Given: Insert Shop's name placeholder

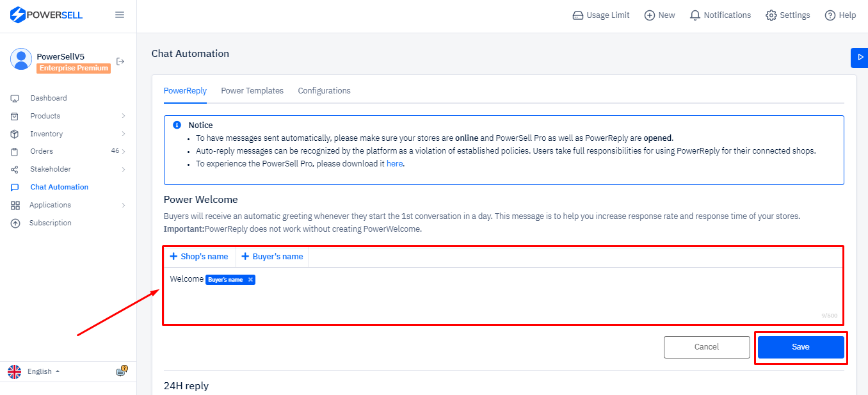Looking at the screenshot, I should click(199, 257).
